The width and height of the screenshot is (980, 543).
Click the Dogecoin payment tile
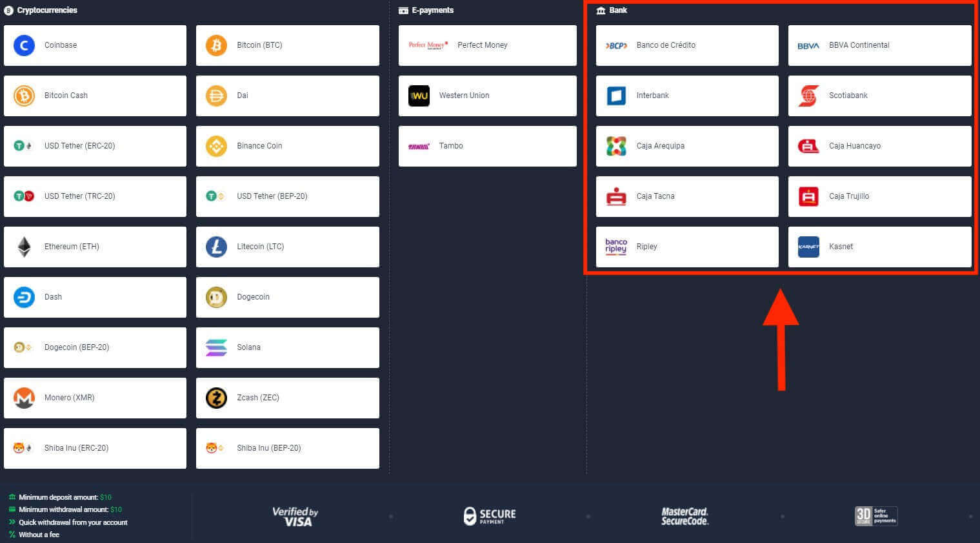point(287,297)
